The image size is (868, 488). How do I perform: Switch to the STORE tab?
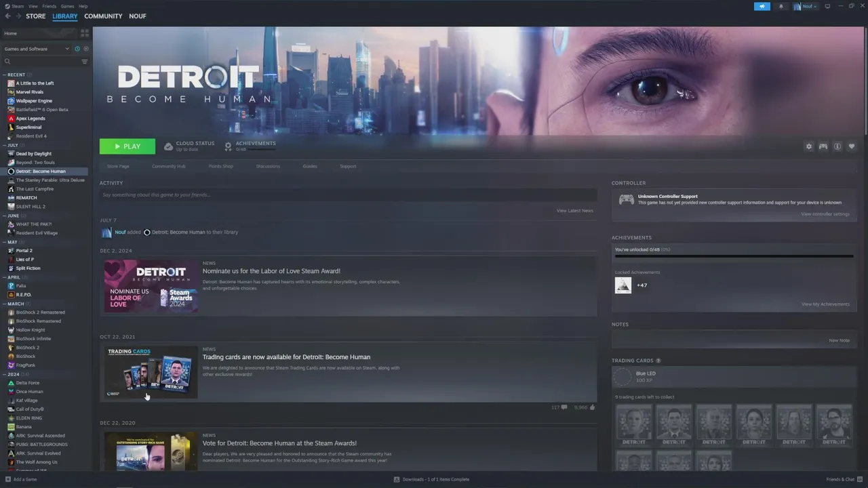pos(36,16)
